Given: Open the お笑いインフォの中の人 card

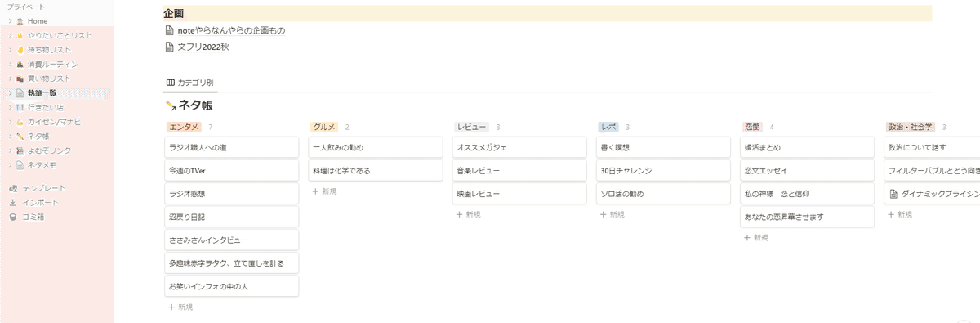Looking at the screenshot, I should pos(231,286).
